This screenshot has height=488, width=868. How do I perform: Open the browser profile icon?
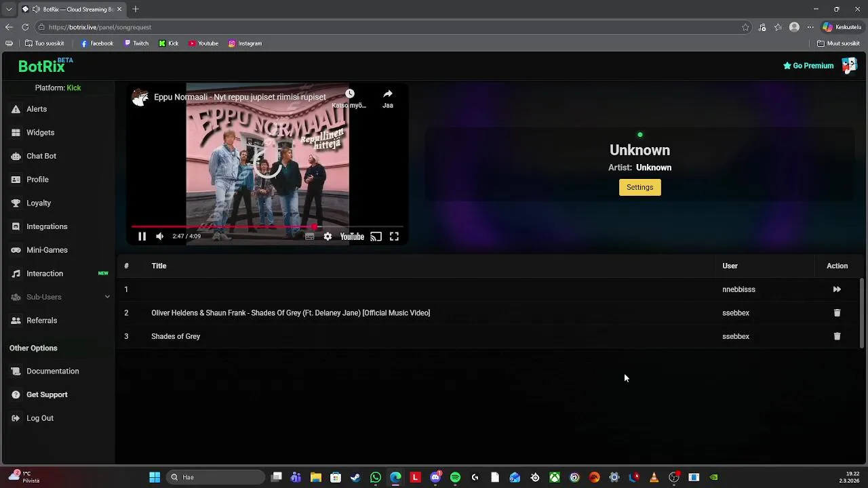[794, 27]
